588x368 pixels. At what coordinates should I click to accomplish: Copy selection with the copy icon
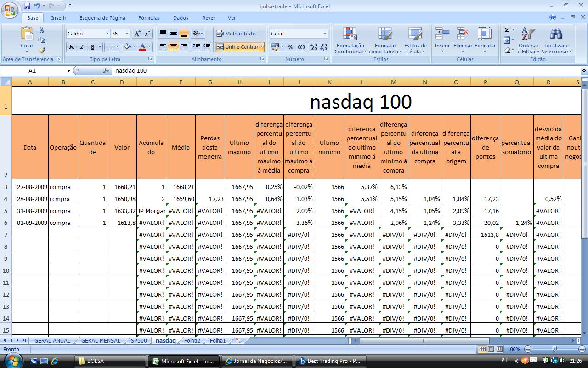click(42, 40)
